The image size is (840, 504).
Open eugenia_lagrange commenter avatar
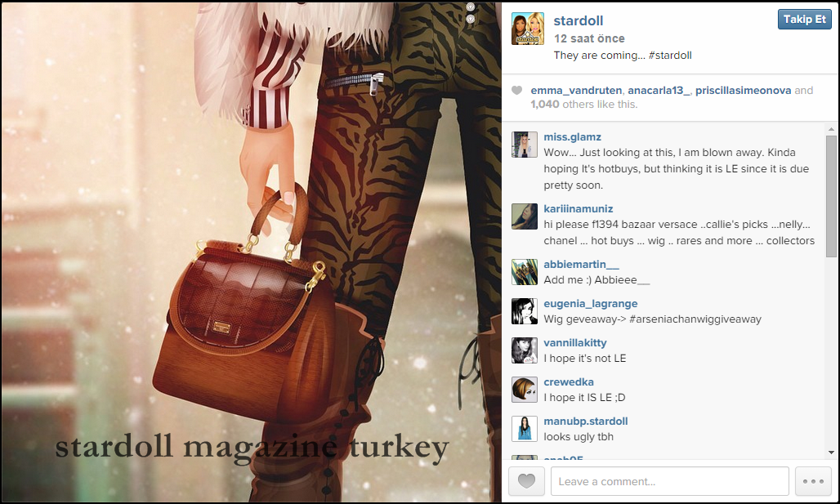click(x=525, y=311)
